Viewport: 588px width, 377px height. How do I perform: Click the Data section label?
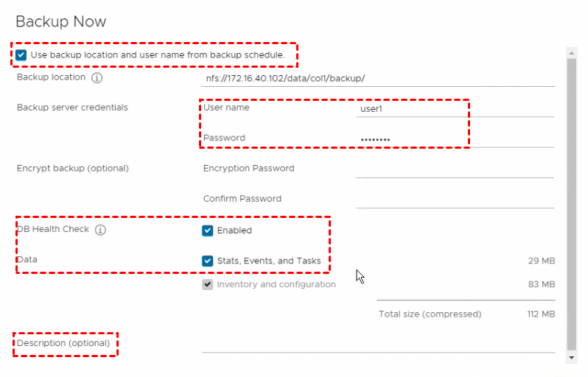pos(27,260)
